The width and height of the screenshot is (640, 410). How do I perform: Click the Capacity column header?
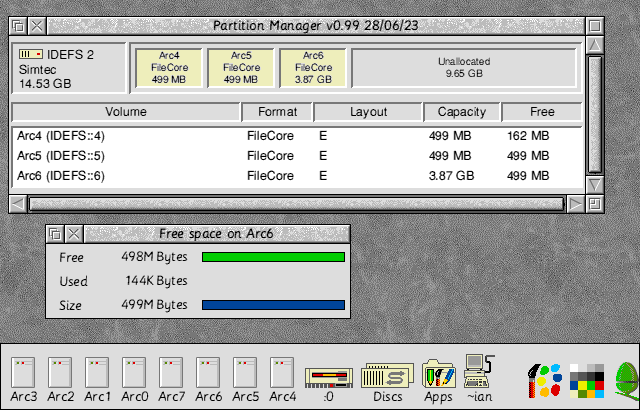point(462,112)
